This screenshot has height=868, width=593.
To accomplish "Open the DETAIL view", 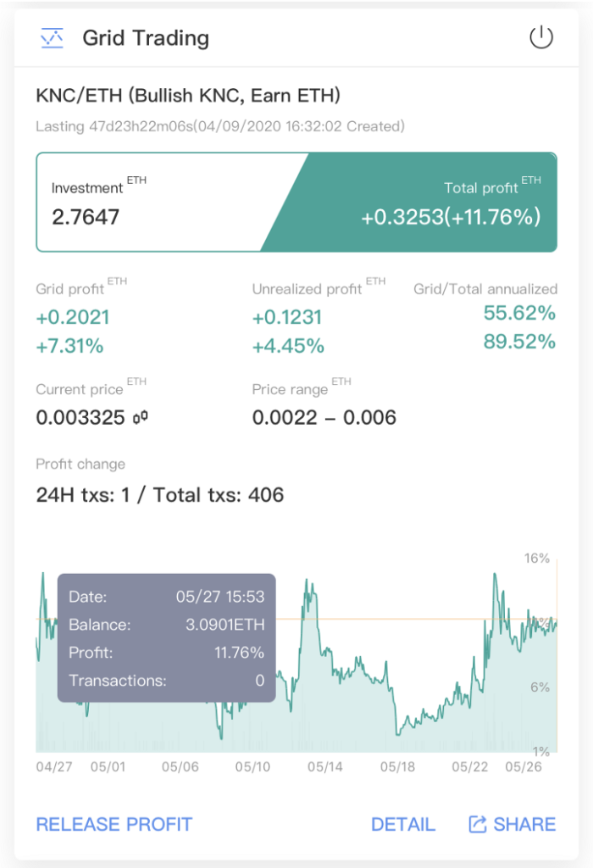I will pyautogui.click(x=402, y=824).
